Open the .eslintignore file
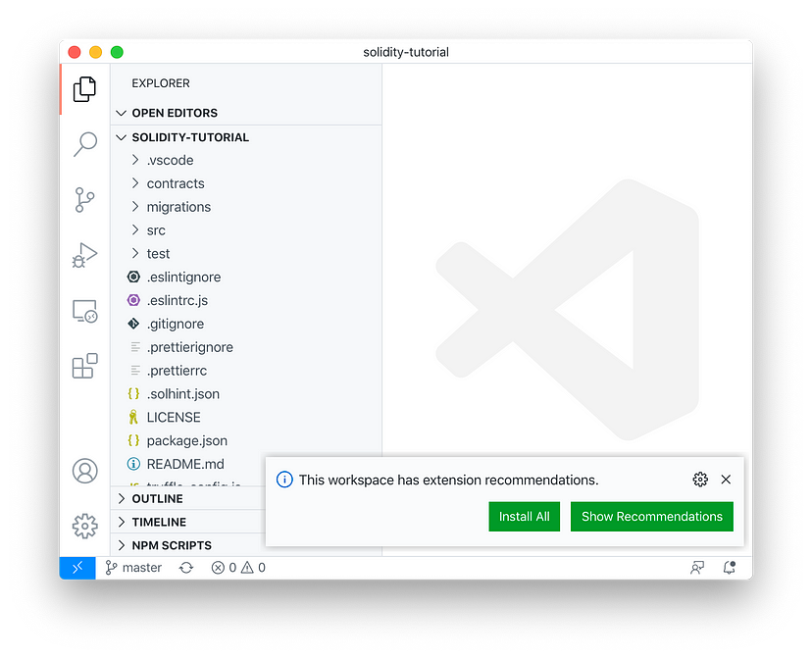 (x=246, y=277)
